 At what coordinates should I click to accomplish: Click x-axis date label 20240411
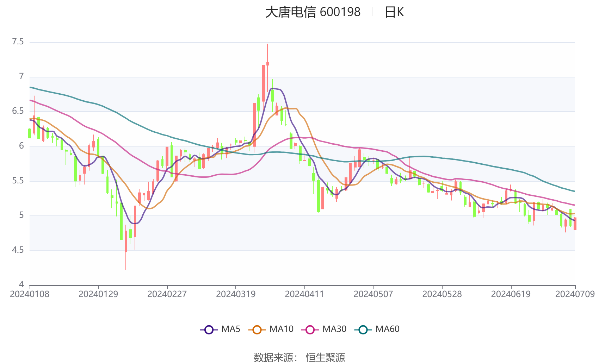[304, 294]
